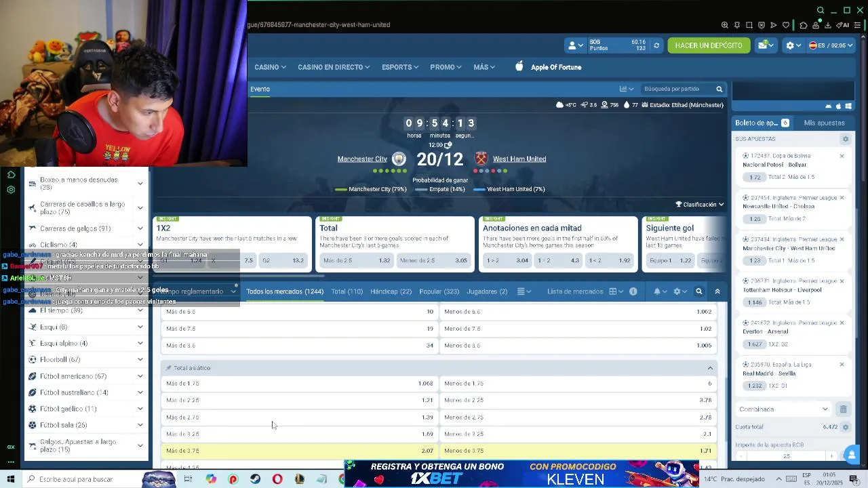The width and height of the screenshot is (868, 488).
Task: Open the CASINO menu
Action: point(270,67)
